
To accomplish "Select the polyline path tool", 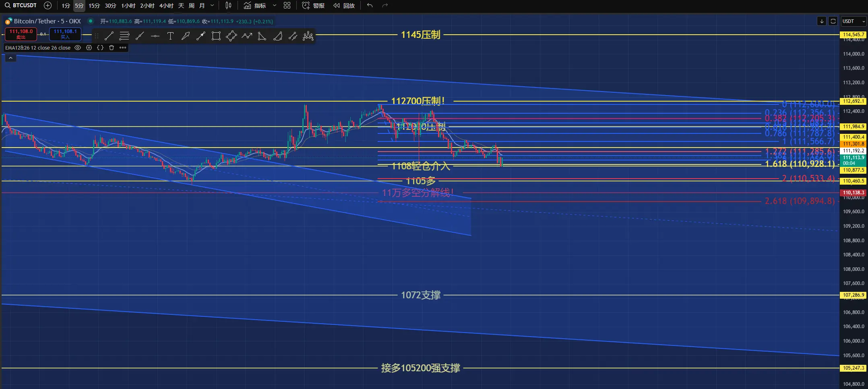I will tap(247, 36).
